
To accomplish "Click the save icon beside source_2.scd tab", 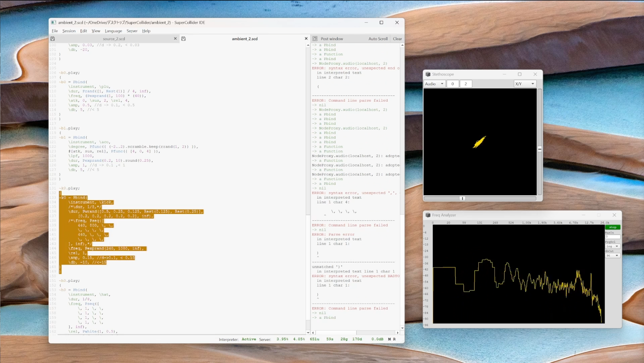I will (53, 39).
